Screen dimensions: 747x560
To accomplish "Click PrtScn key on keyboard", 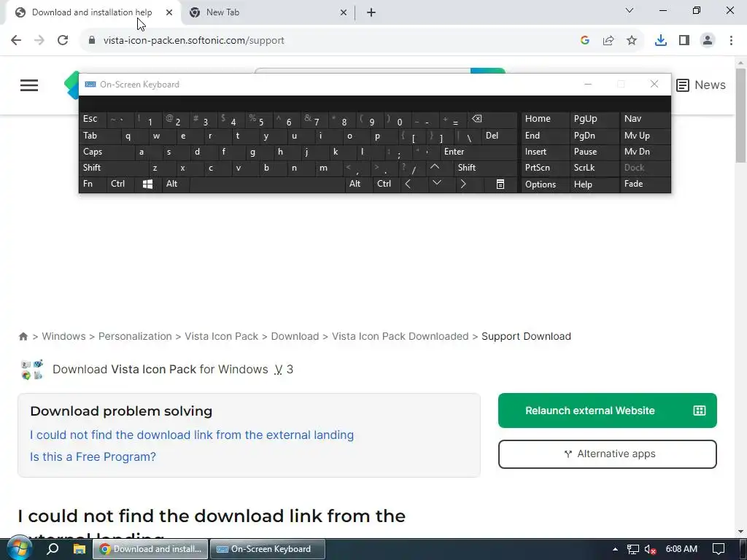I will [546, 168].
